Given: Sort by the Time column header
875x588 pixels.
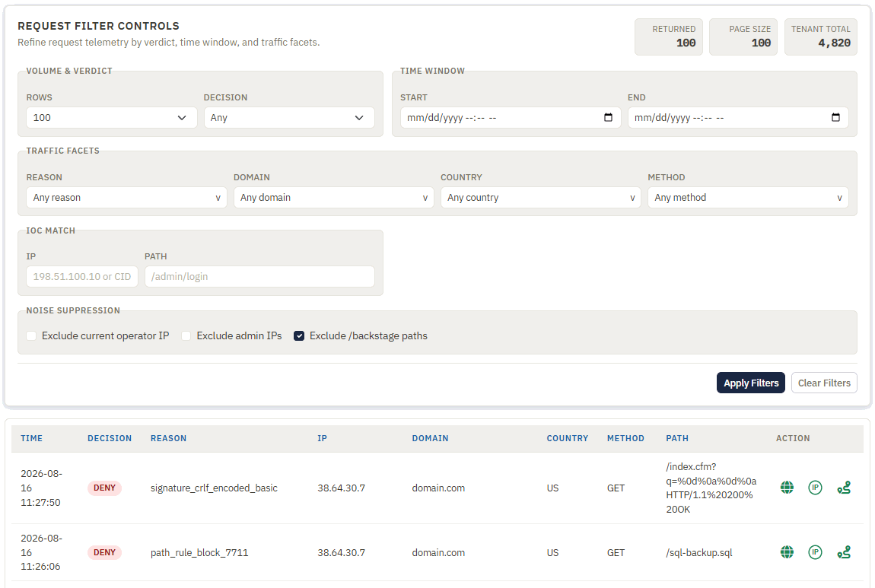Looking at the screenshot, I should (x=32, y=438).
